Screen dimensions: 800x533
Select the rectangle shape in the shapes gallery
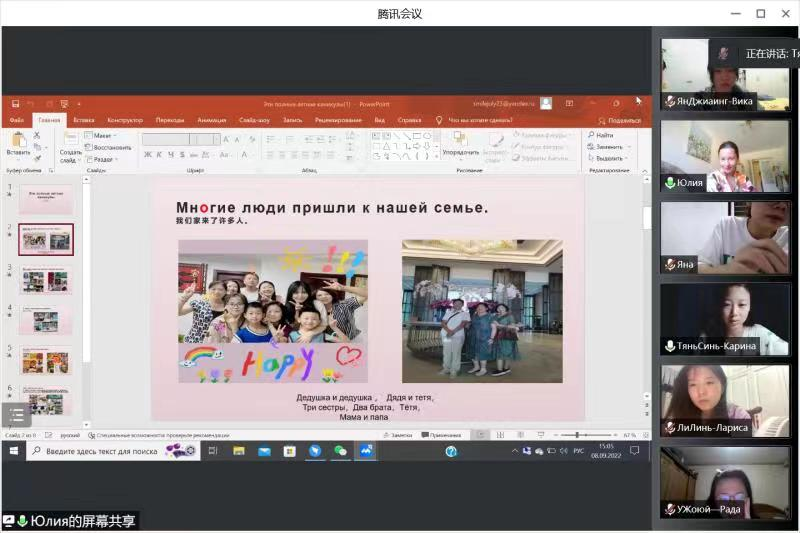pyautogui.click(x=417, y=136)
